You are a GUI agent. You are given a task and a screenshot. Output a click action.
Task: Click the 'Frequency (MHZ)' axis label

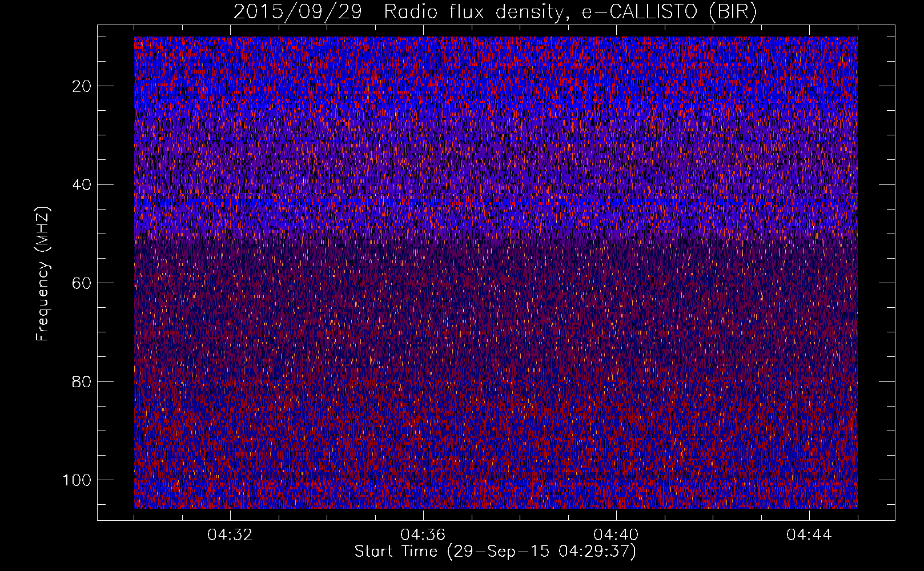point(43,274)
